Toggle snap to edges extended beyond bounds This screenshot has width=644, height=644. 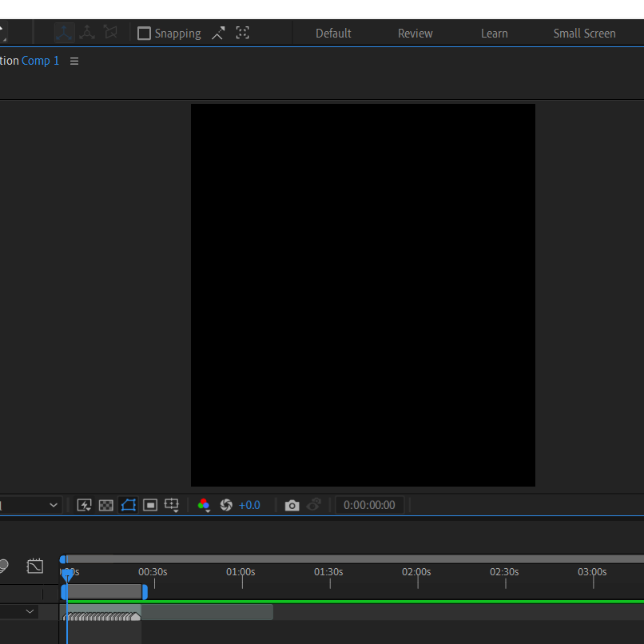(218, 33)
